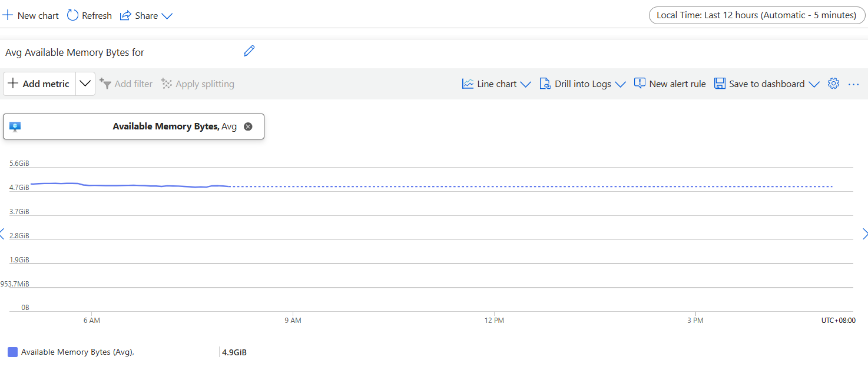Screen dimensions: 868x370
Task: Click the Apply splitting label
Action: [205, 84]
